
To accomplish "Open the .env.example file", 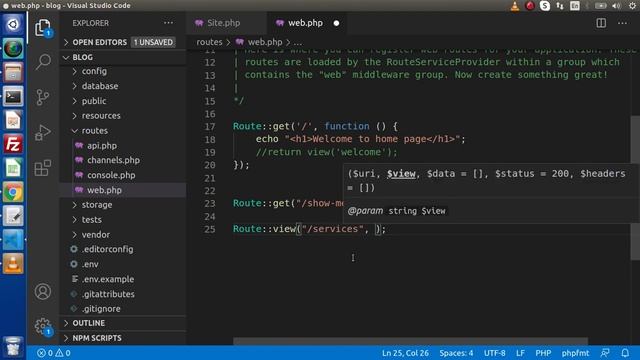I will click(x=108, y=279).
